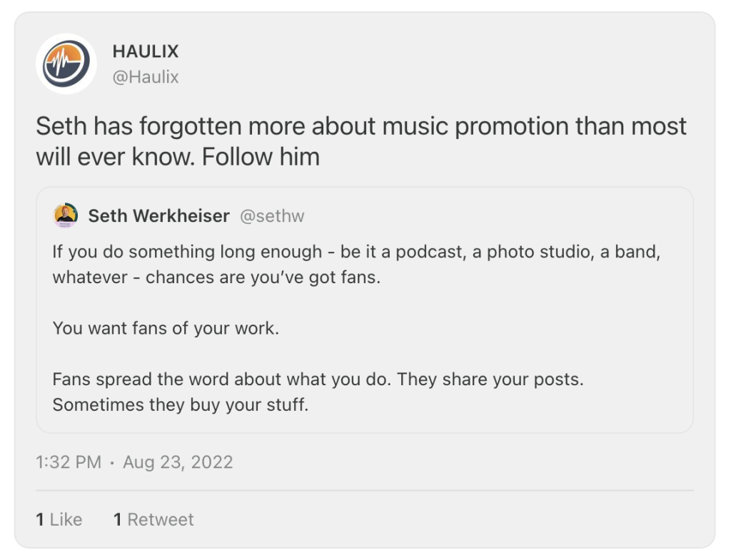Viewport: 731px width, 560px height.
Task: Open the HAULIX display name profile
Action: [146, 51]
